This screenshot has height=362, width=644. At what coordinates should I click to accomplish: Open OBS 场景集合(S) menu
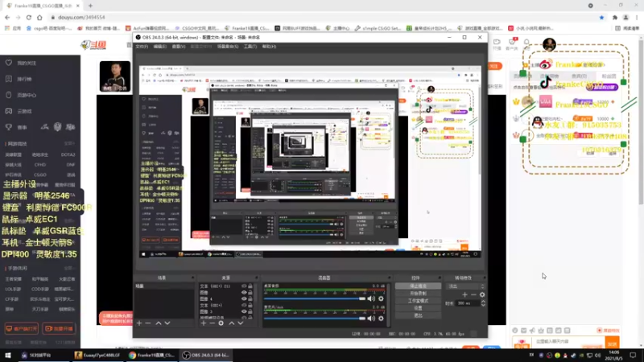coord(228,47)
